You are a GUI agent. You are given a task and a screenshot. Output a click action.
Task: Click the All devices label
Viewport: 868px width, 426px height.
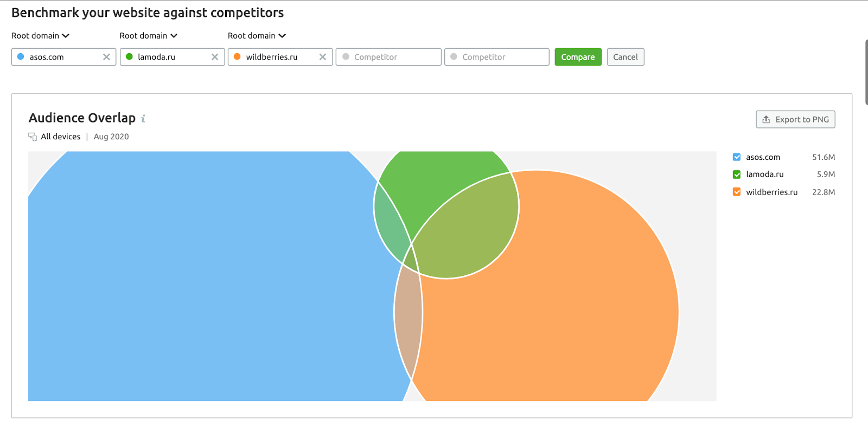(61, 137)
